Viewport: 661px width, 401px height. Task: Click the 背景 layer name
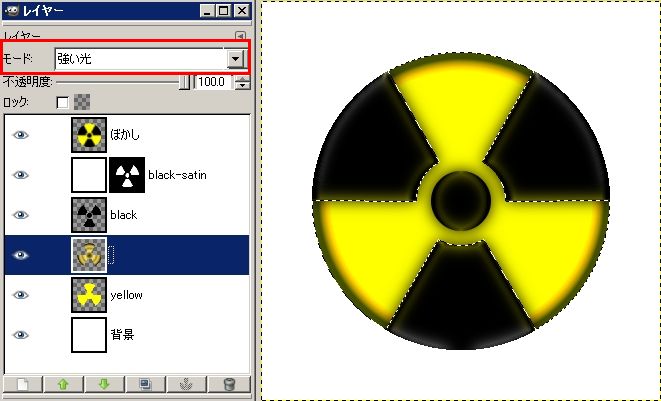(x=122, y=335)
